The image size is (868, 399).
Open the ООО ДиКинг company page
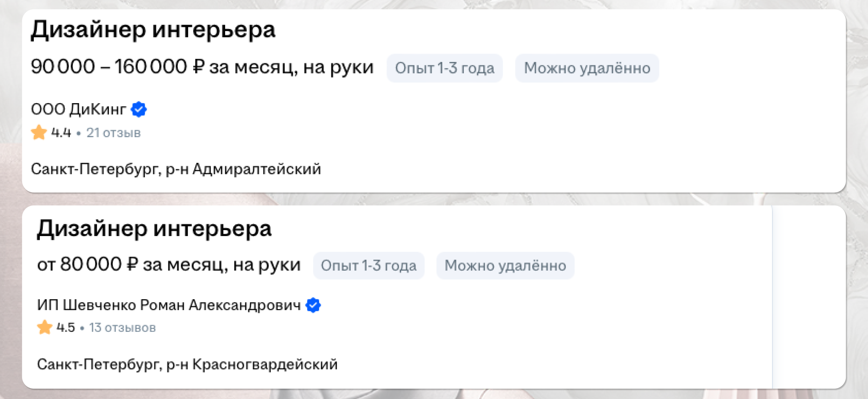78,109
